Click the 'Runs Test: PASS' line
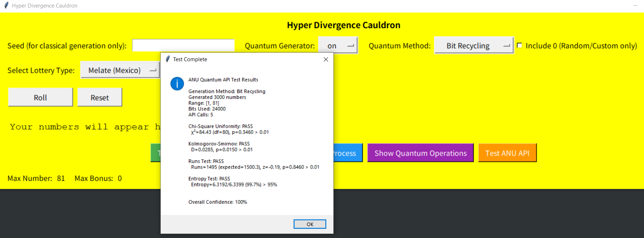Viewport: 644px width, 238px height. pyautogui.click(x=206, y=161)
